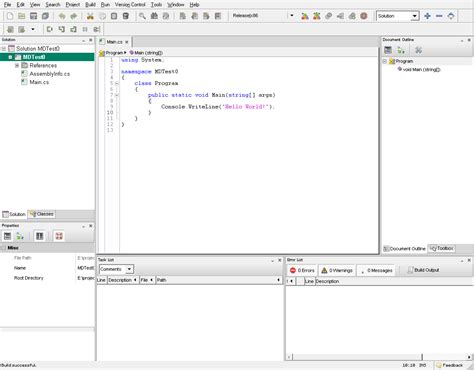Expand the References folder node
Viewport: 474px width, 370px height.
(x=17, y=65)
